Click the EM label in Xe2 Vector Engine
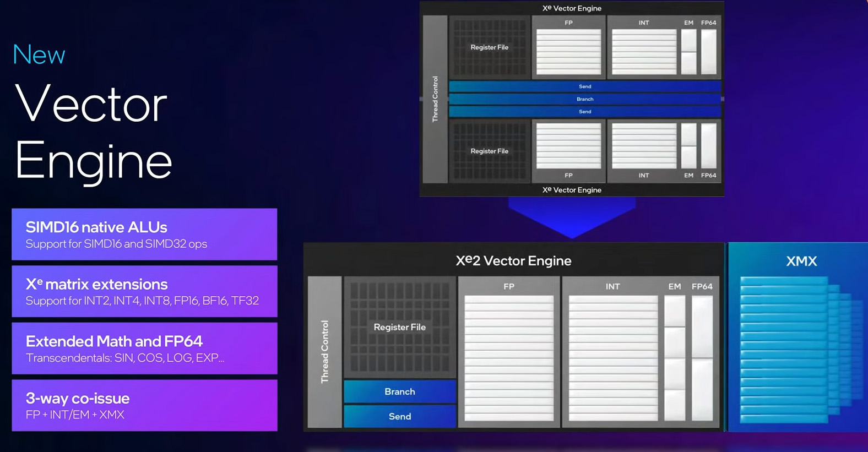 tap(675, 286)
